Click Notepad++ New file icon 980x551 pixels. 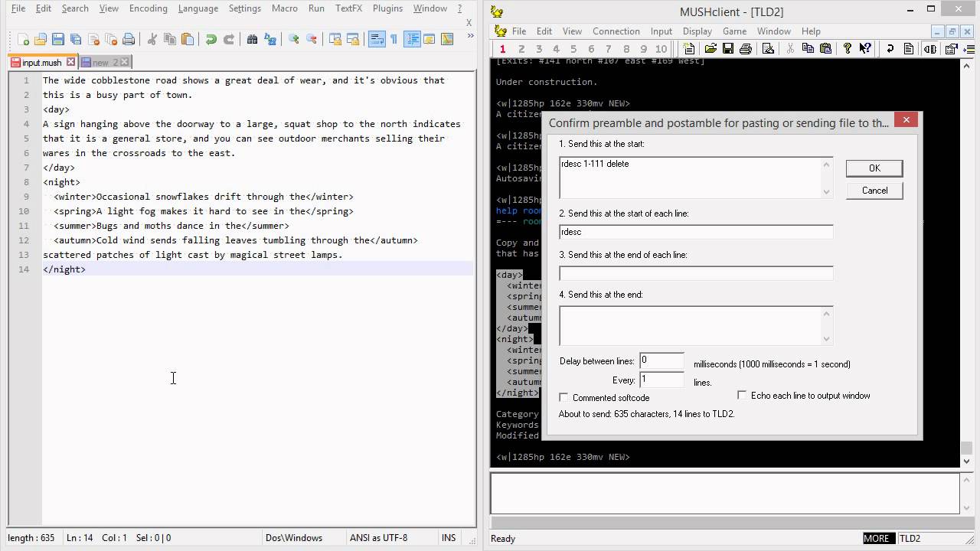[x=23, y=39]
